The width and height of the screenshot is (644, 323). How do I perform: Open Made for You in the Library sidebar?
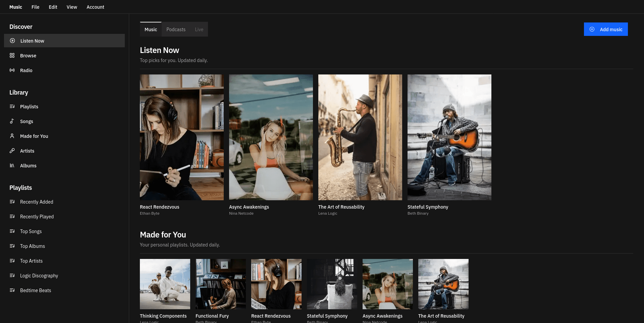[64, 136]
